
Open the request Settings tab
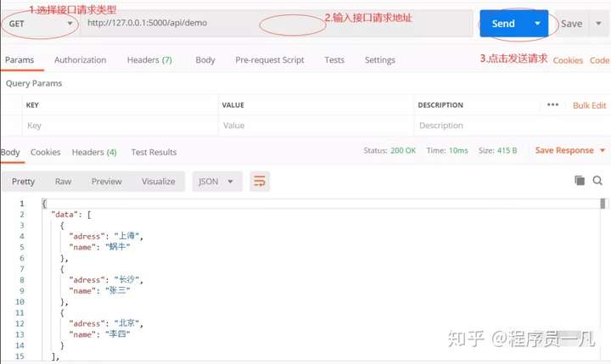(380, 60)
